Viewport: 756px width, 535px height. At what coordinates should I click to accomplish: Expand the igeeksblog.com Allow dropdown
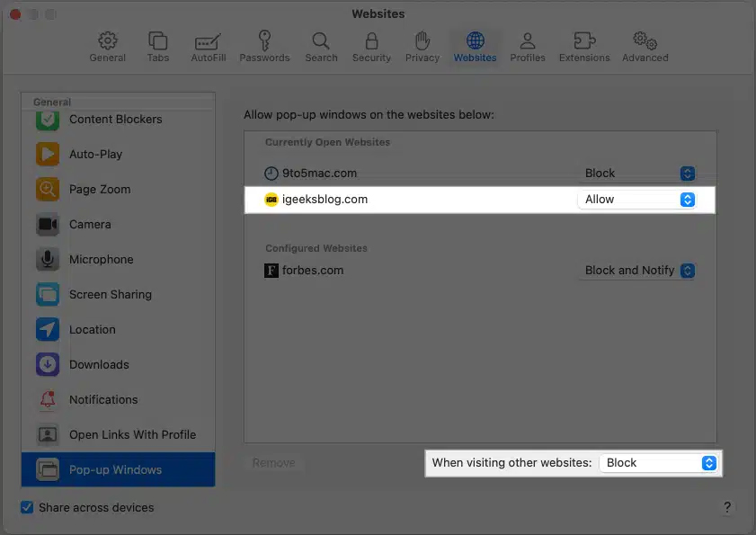point(636,200)
